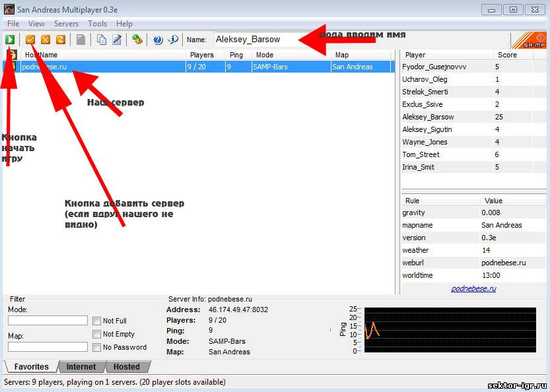Click the Mode filter input field
Screen dimensions: 550x392
(48, 320)
